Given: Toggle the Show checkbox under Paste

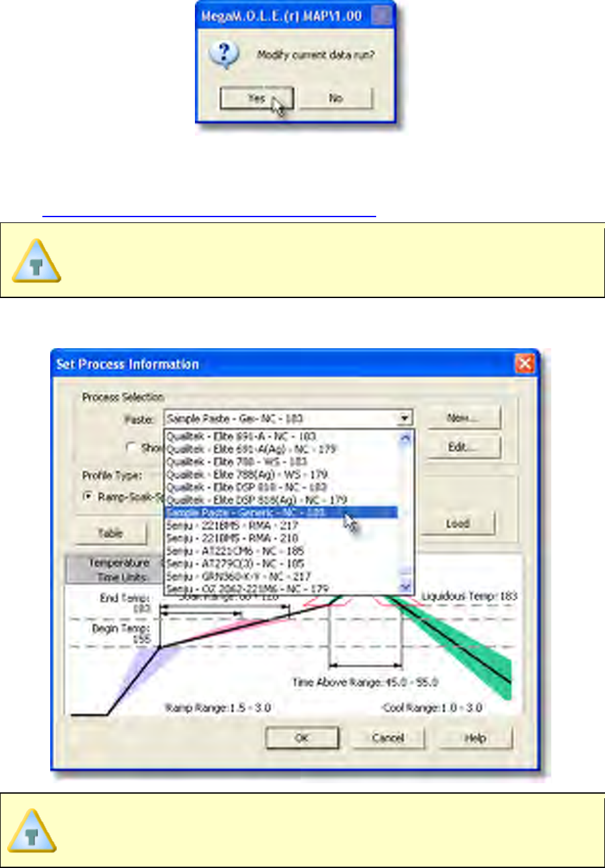Looking at the screenshot, I should pos(132,448).
